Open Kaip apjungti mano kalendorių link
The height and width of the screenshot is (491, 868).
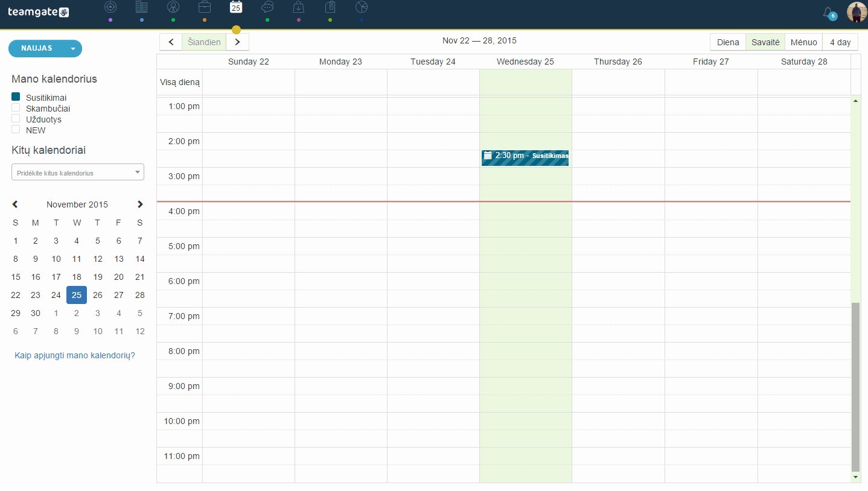pos(75,355)
